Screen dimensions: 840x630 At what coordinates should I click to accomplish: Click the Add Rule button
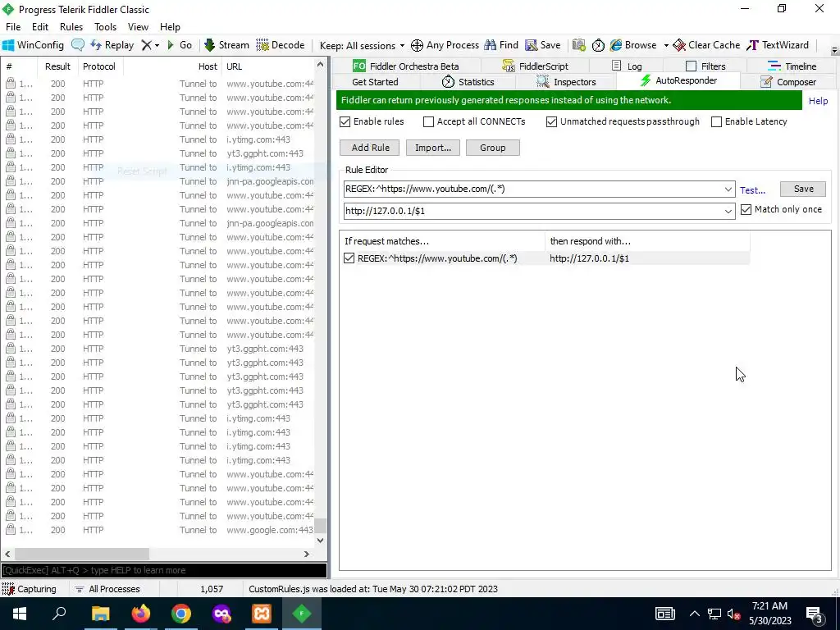(x=370, y=148)
